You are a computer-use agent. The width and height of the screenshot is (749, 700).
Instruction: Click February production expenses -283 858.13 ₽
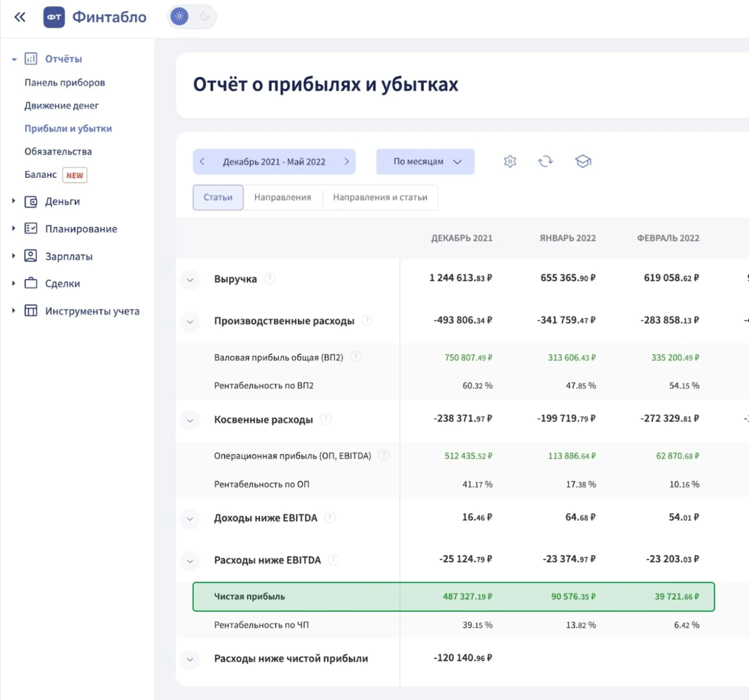[x=670, y=320]
